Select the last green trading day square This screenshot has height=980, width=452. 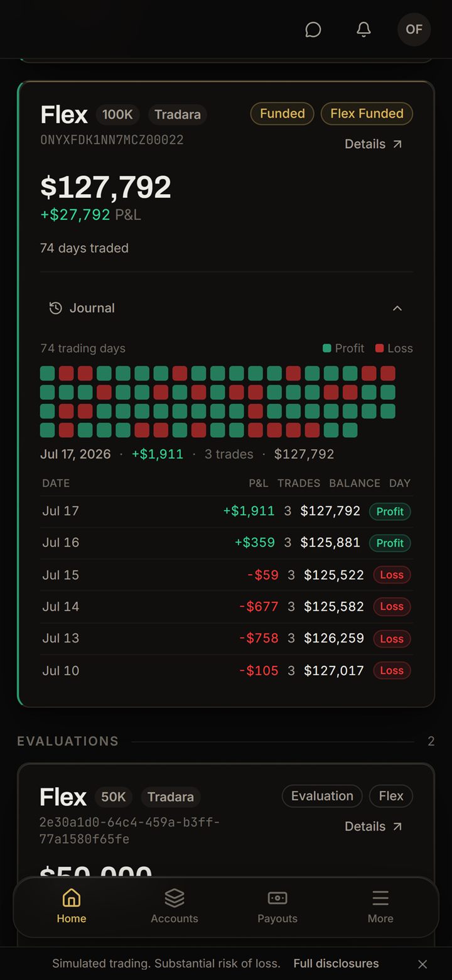click(x=350, y=430)
